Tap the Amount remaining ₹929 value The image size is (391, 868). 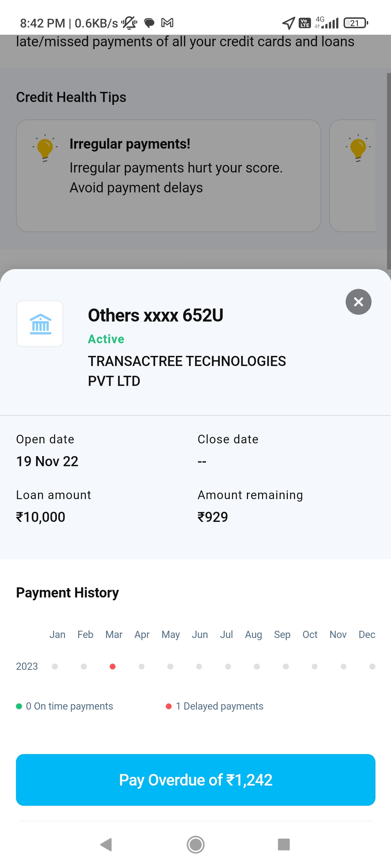213,517
